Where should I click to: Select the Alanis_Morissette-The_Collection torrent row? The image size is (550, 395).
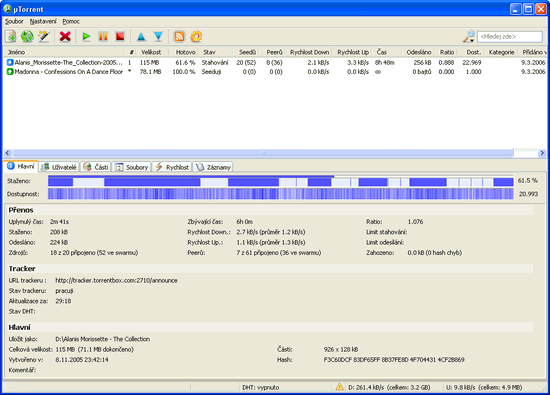click(x=275, y=62)
